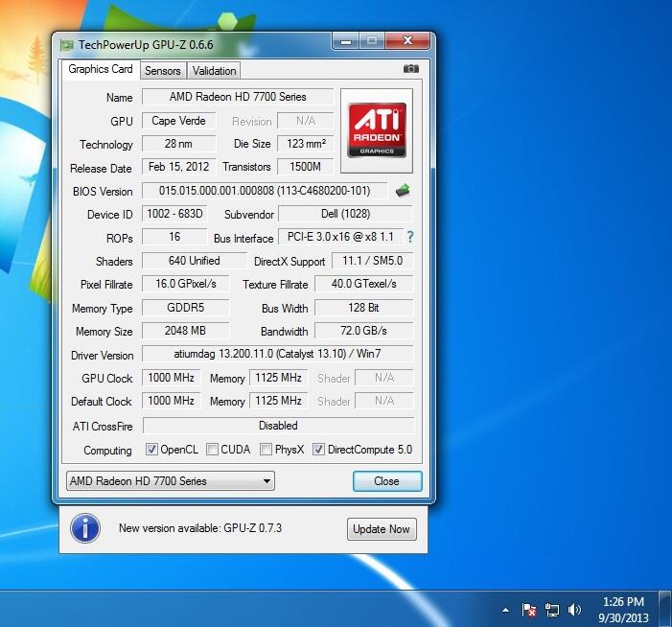Toggle the DirectCompute 5.0 checkbox
672x627 pixels.
pyautogui.click(x=318, y=449)
